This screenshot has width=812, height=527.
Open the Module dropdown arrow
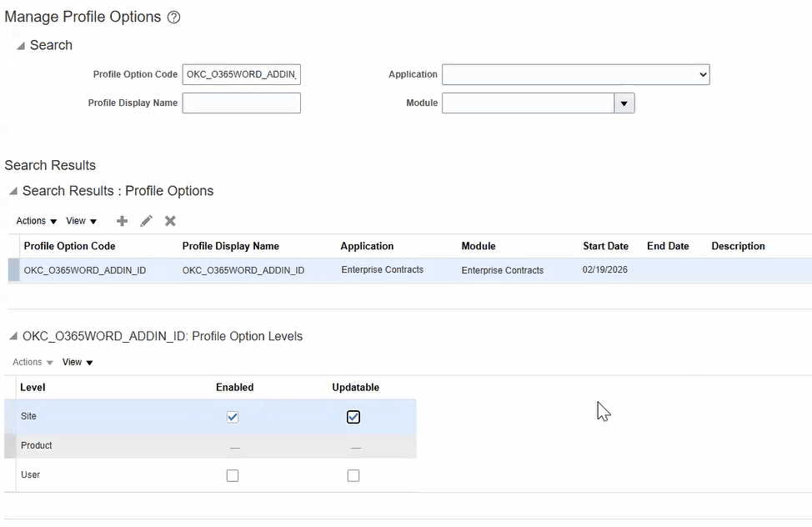[624, 103]
